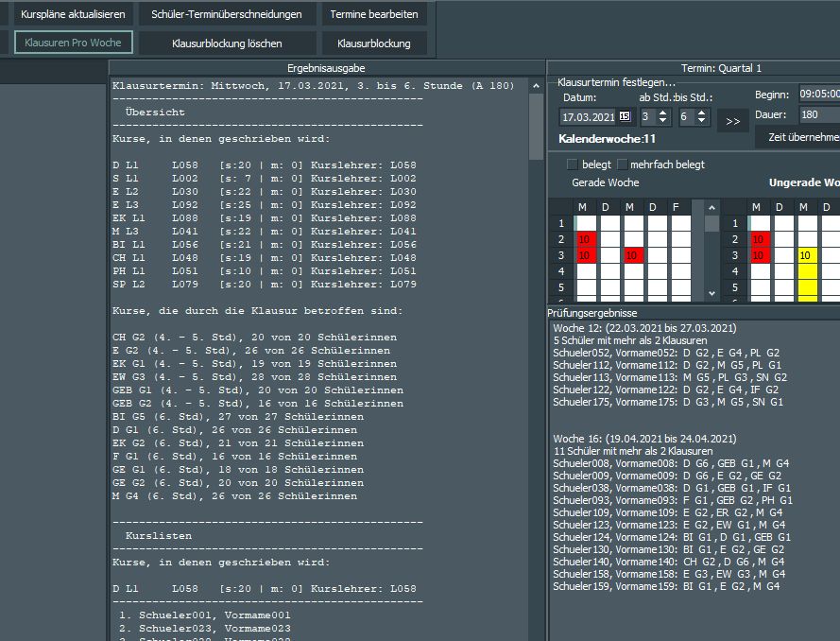Select the Schueler159, Vorname159 result row
This screenshot has width=840, height=641.
(666, 586)
